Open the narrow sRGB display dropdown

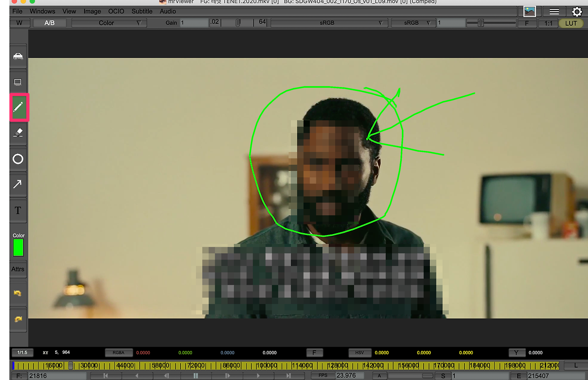pyautogui.click(x=413, y=23)
